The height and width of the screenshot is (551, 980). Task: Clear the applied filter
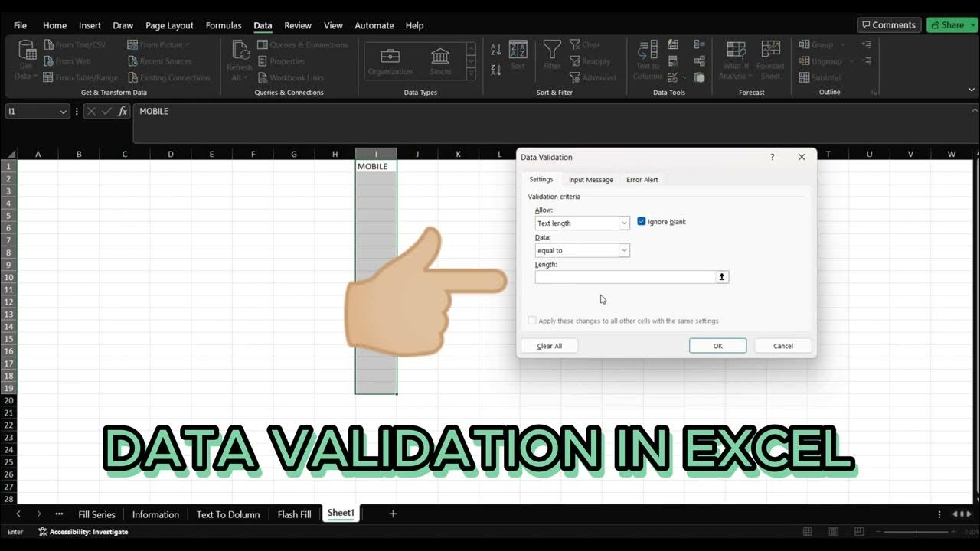(586, 44)
